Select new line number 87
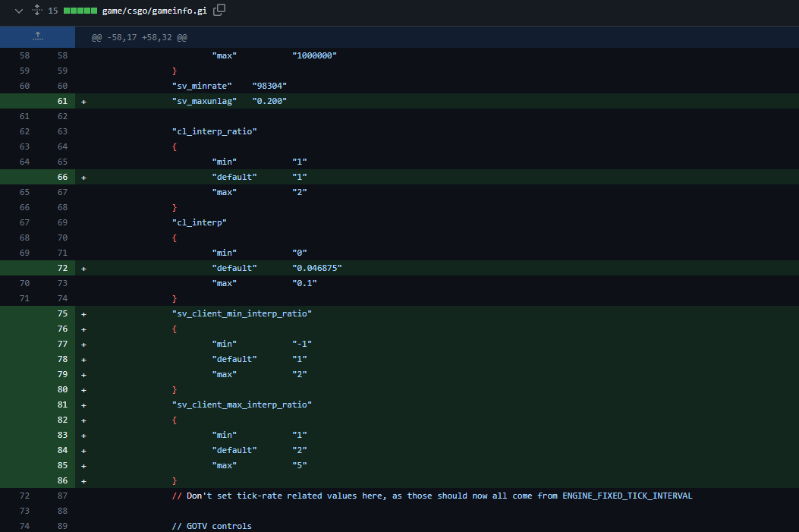Viewport: 799px width, 532px height. [x=62, y=496]
